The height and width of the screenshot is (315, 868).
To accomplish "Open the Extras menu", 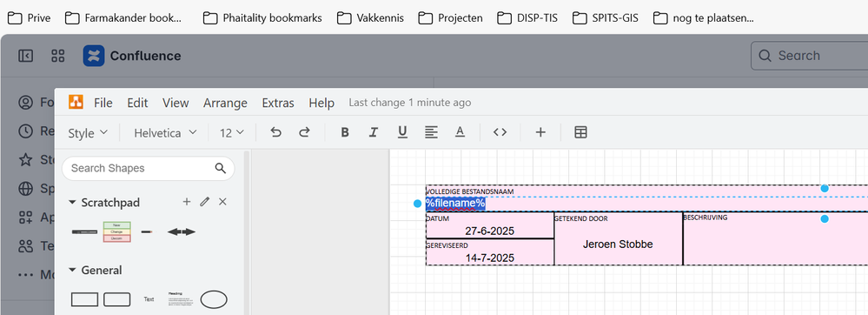I will click(278, 103).
